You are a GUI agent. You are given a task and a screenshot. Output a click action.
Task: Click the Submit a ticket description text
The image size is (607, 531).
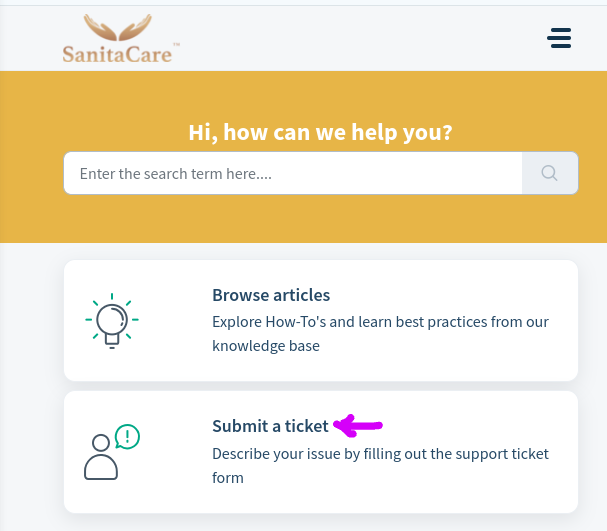point(380,465)
